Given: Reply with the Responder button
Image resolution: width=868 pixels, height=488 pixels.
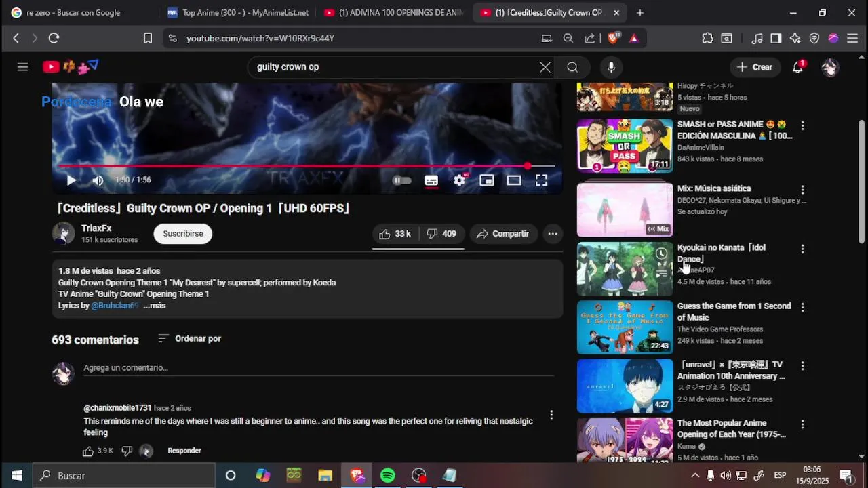Looking at the screenshot, I should click(x=184, y=451).
